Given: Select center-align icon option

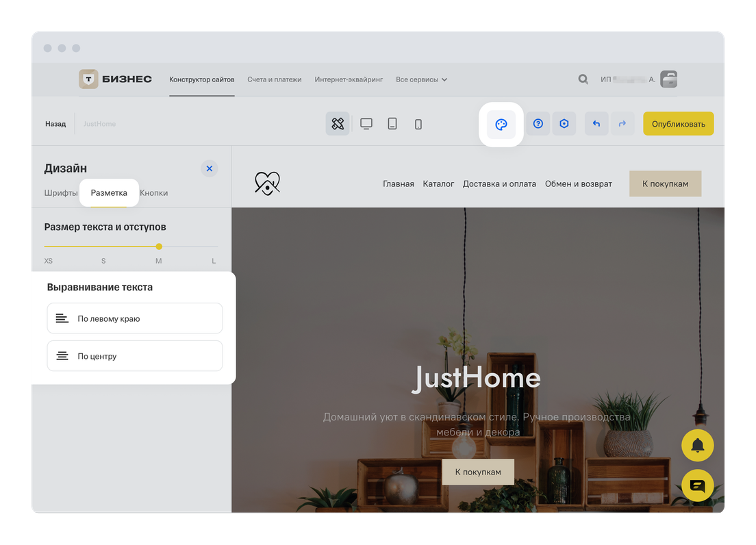Looking at the screenshot, I should click(x=134, y=356).
